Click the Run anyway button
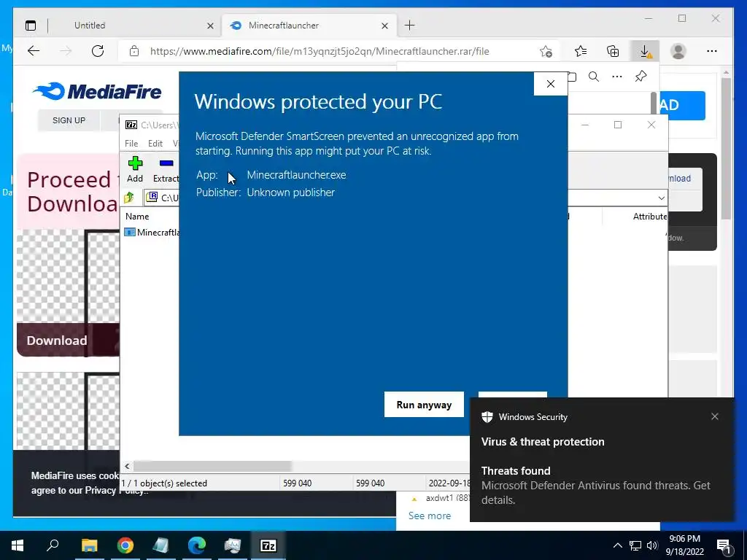The height and width of the screenshot is (560, 747). tap(424, 405)
